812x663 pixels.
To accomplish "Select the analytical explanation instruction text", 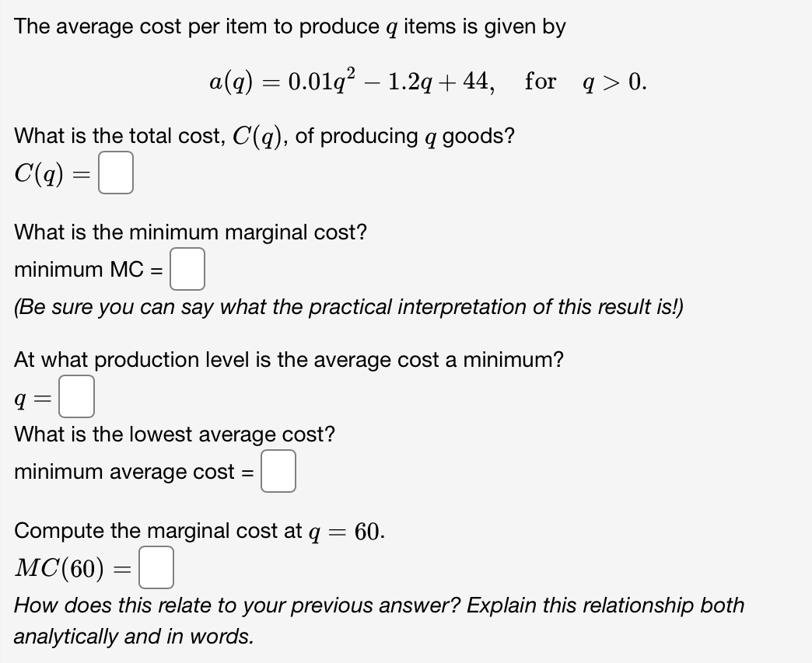I will point(379,620).
